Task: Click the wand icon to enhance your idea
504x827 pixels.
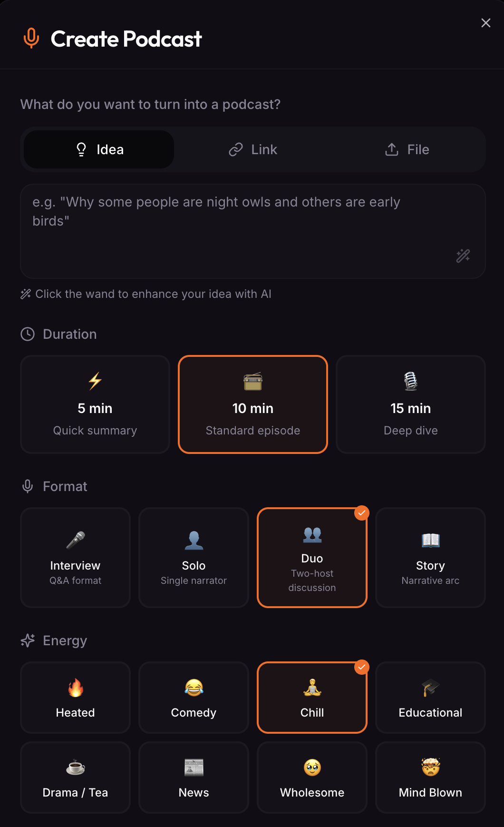Action: 463,256
